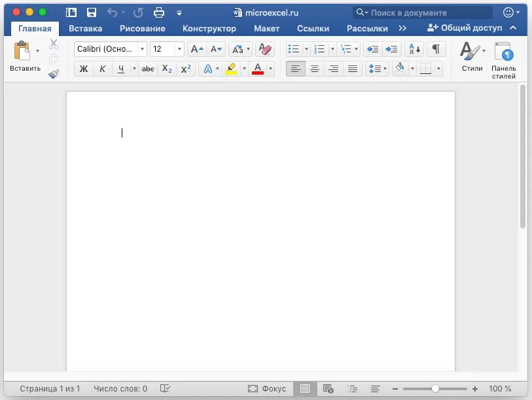
Task: Center the text alignment
Action: [x=315, y=69]
